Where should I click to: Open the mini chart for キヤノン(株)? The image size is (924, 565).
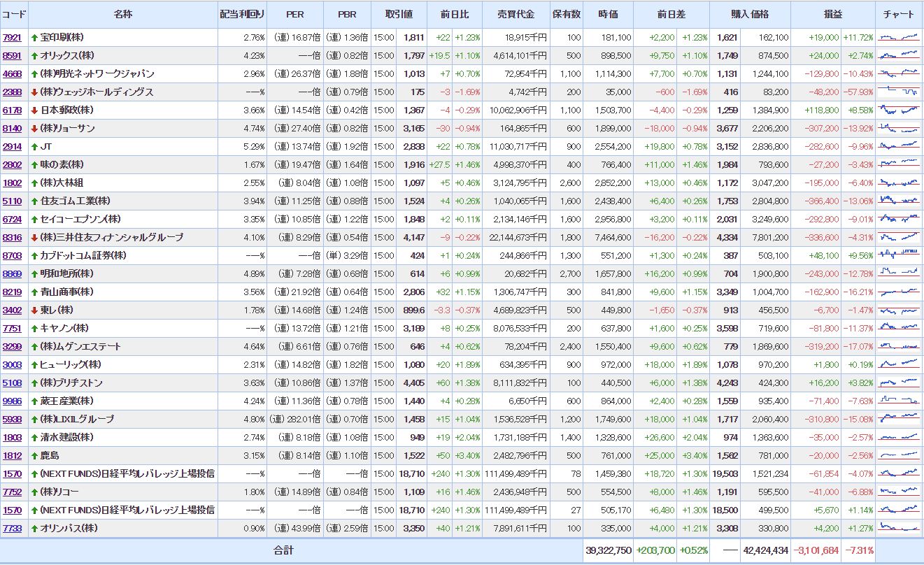click(x=899, y=328)
